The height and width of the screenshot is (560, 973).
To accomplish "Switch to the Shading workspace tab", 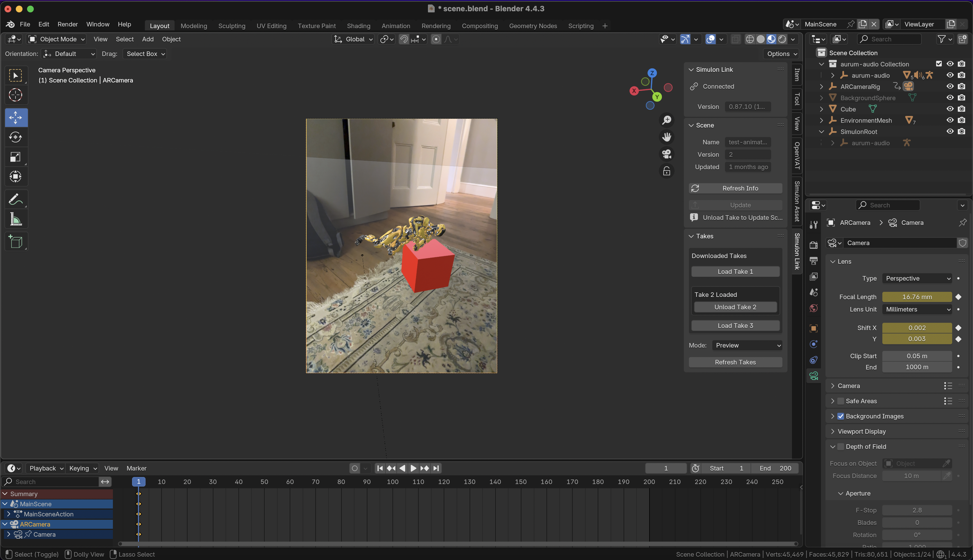I will (358, 26).
